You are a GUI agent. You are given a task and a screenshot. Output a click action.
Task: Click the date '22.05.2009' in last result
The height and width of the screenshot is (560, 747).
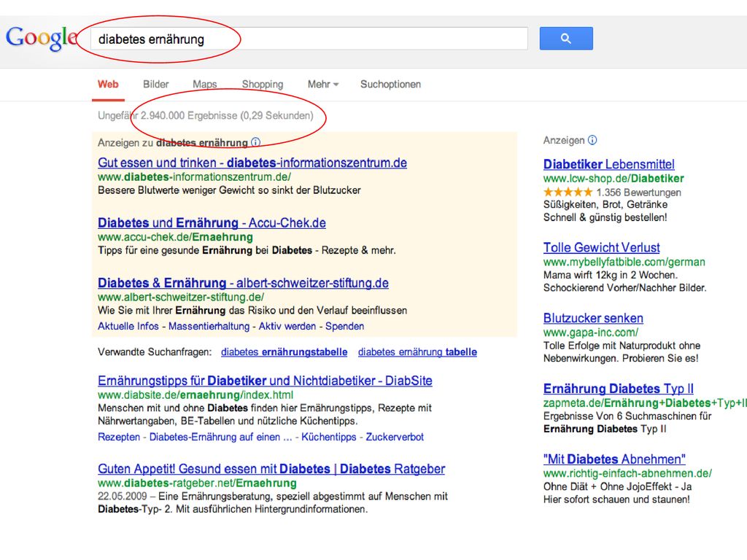123,496
